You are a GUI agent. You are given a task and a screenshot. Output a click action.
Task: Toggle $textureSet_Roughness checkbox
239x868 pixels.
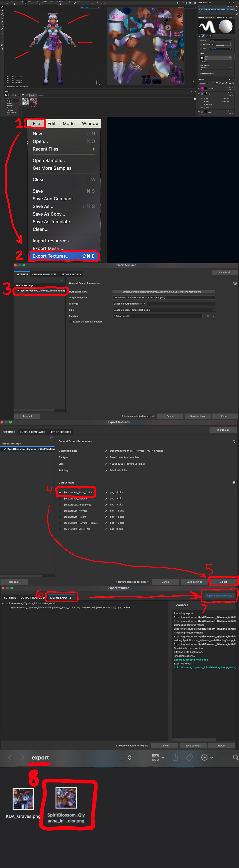(60, 504)
